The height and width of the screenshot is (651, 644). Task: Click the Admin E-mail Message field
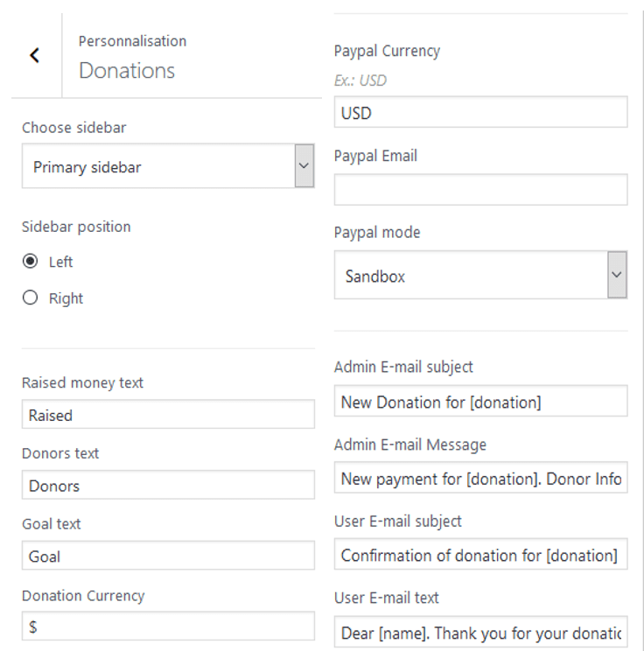click(481, 478)
